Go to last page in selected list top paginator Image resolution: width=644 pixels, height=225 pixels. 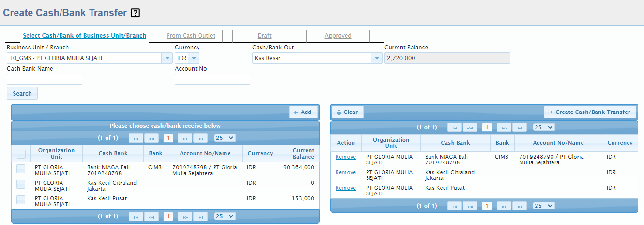click(x=520, y=128)
